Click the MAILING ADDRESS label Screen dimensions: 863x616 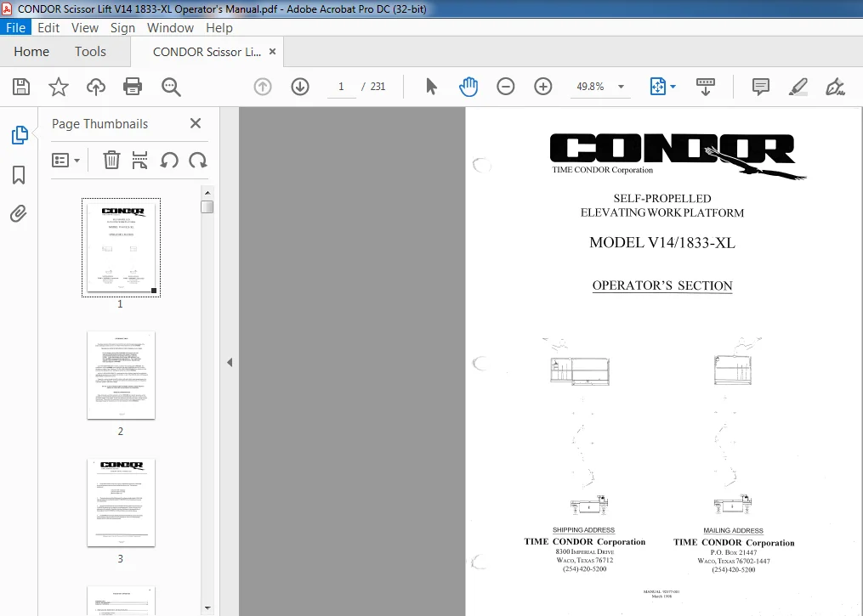733,531
